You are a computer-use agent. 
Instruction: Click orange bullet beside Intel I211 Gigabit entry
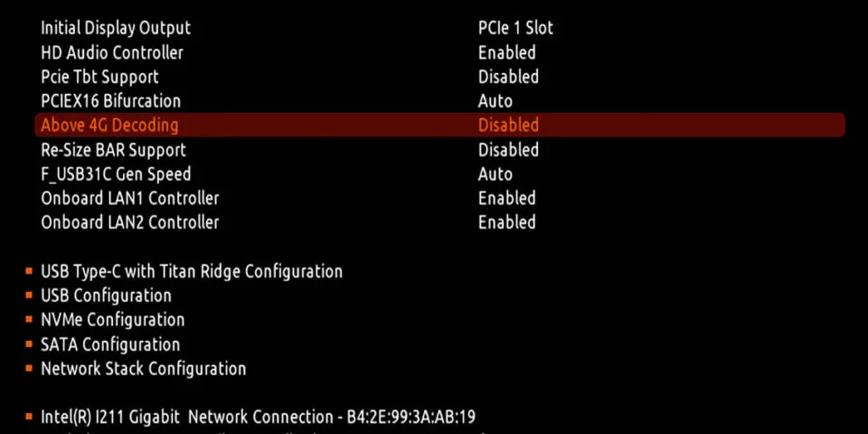(29, 417)
